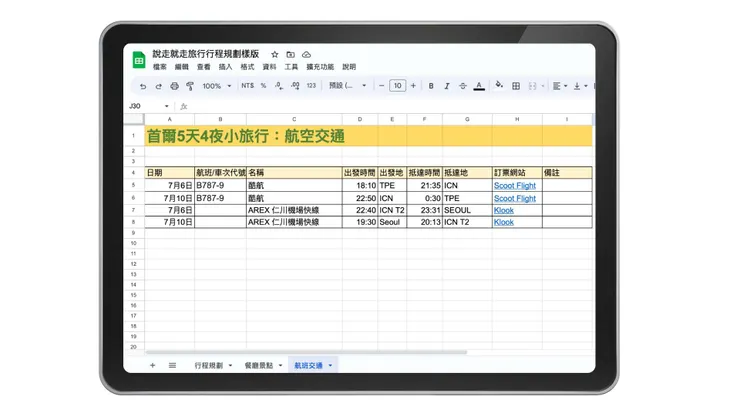Viewport: 740px width, 416px height.
Task: Switch to the 餐廳景點 sheet tab
Action: pos(259,365)
